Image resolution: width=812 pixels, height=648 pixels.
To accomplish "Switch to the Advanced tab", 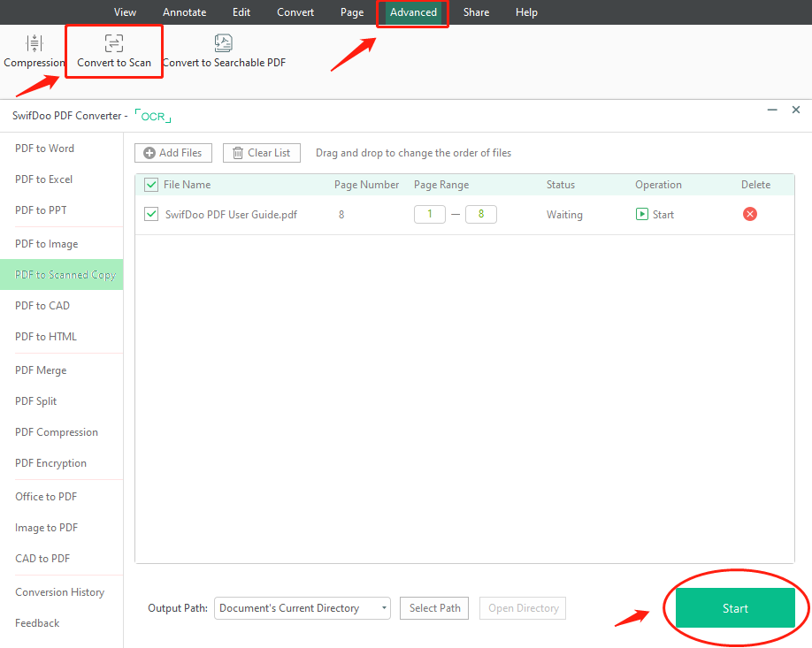I will (413, 12).
